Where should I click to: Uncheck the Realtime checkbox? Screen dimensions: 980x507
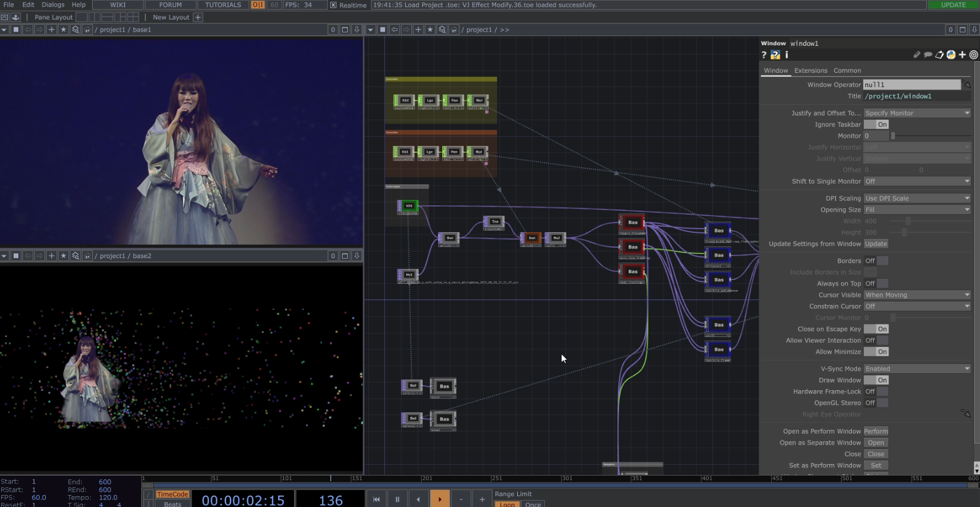click(334, 5)
